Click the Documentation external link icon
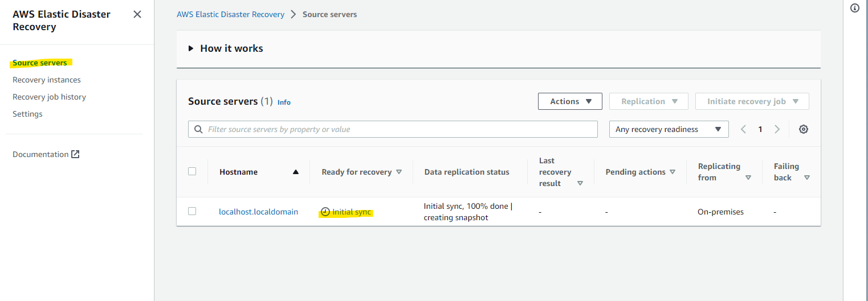This screenshot has height=301, width=868. coord(75,154)
